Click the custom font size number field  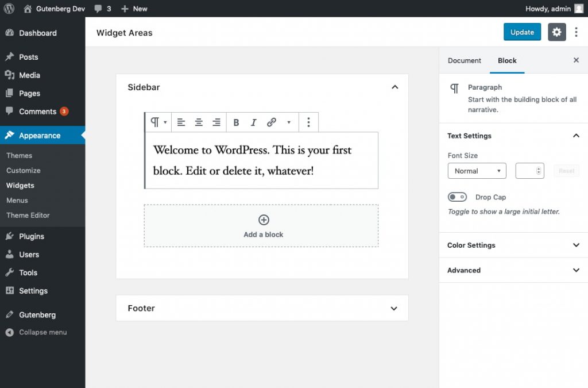(527, 171)
